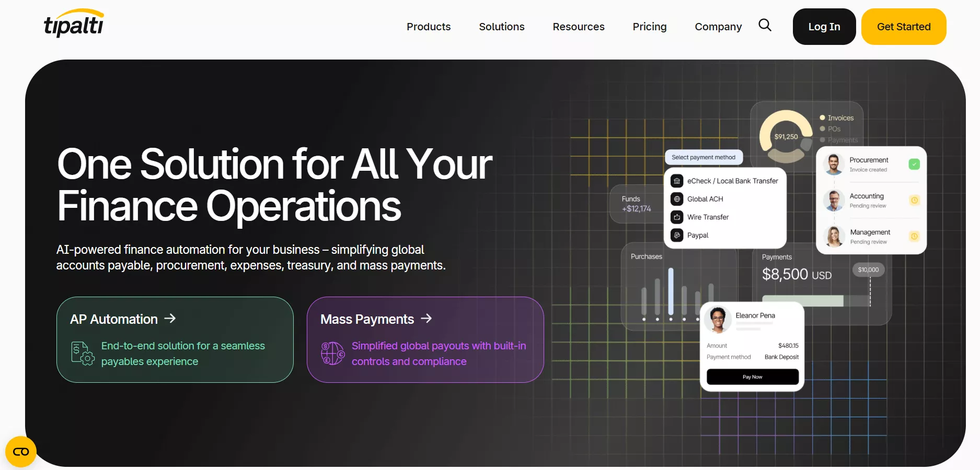Click the POs legend item
The image size is (980, 470).
pyautogui.click(x=830, y=129)
